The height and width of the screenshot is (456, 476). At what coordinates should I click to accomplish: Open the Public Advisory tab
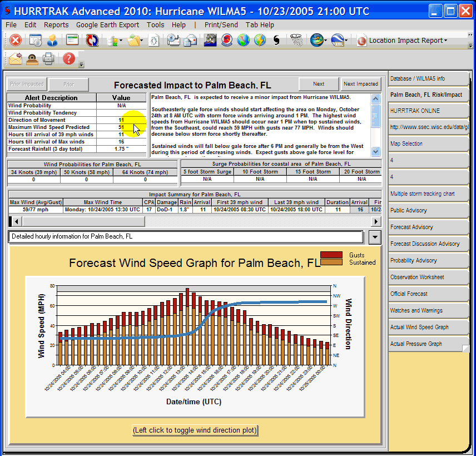[428, 210]
